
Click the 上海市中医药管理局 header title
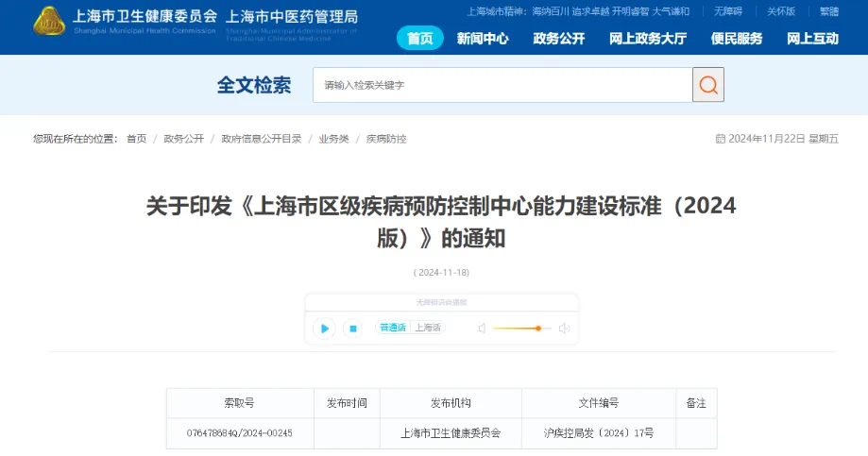point(292,17)
